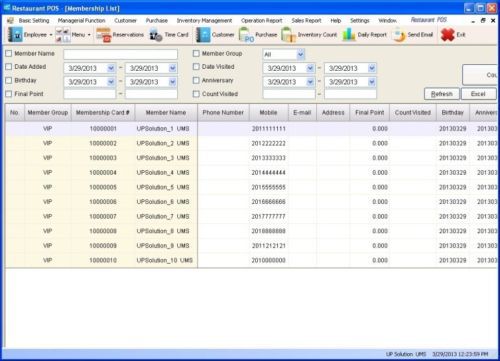Select member name UPSolution_10 UMS
The width and height of the screenshot is (500, 361).
pyautogui.click(x=165, y=260)
